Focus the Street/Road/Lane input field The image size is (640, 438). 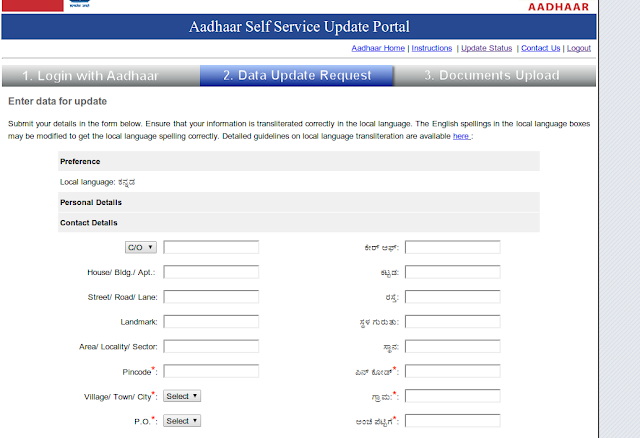[x=211, y=297]
